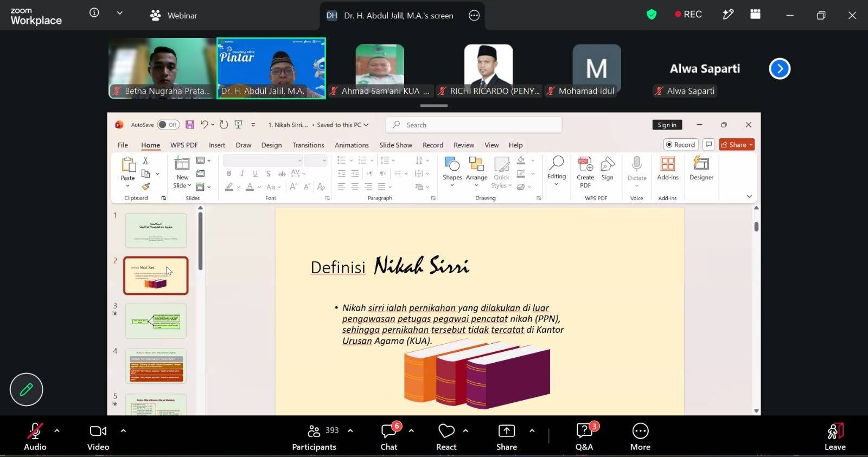Image resolution: width=868 pixels, height=457 pixels.
Task: Toggle Bold formatting
Action: point(229,173)
